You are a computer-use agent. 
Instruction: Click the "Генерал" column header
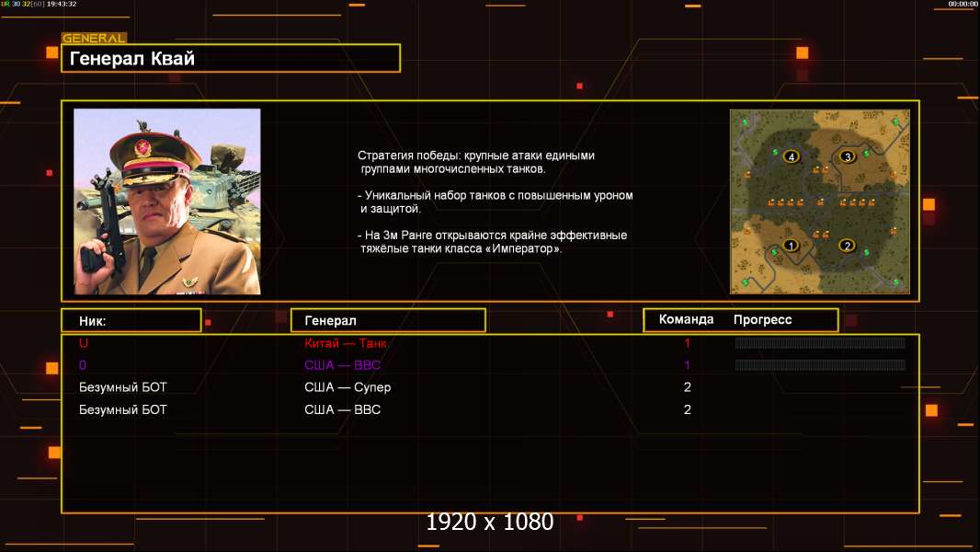(x=388, y=321)
